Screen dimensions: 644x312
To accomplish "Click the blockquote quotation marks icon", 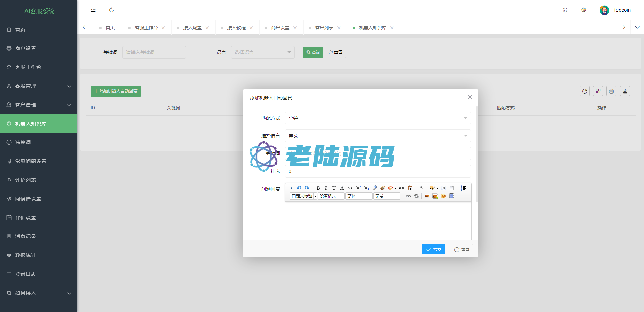I will coord(401,188).
